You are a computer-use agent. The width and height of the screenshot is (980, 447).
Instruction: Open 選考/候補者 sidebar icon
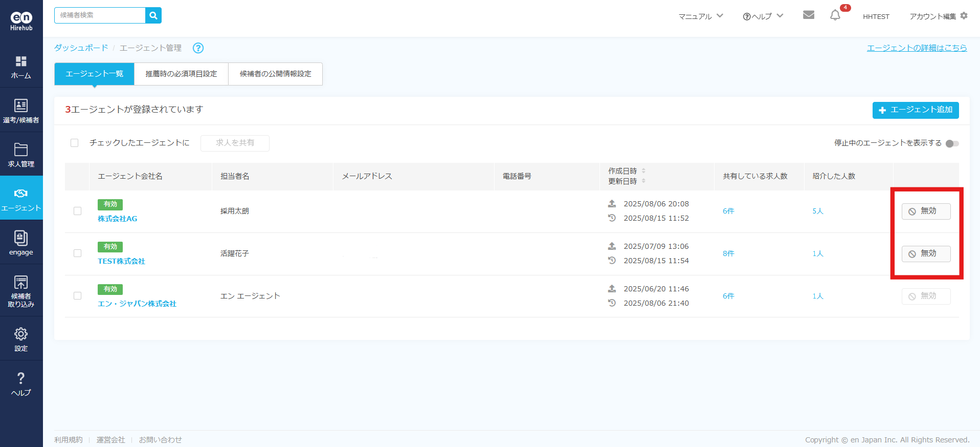[21, 106]
